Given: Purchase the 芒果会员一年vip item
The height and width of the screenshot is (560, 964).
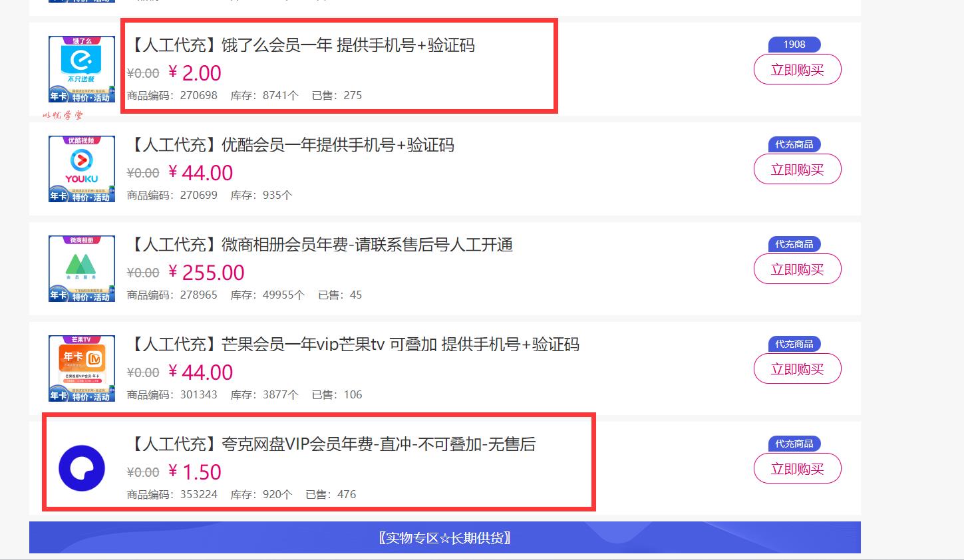Looking at the screenshot, I should tap(797, 369).
